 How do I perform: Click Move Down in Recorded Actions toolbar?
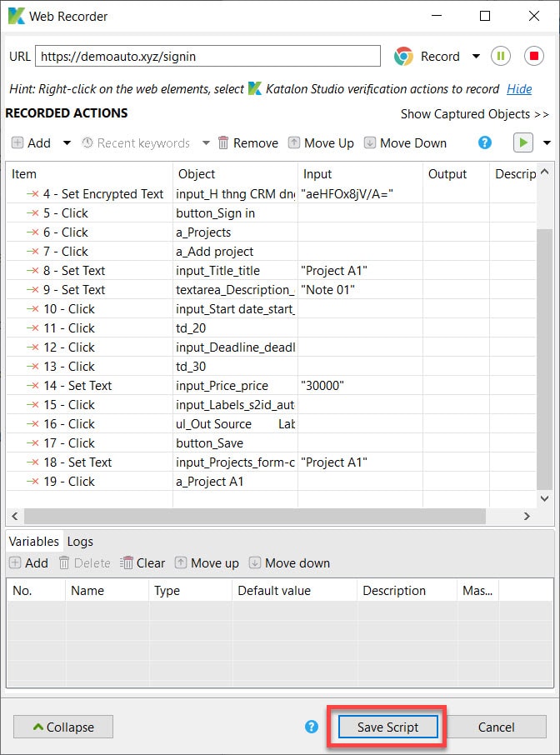coord(405,143)
